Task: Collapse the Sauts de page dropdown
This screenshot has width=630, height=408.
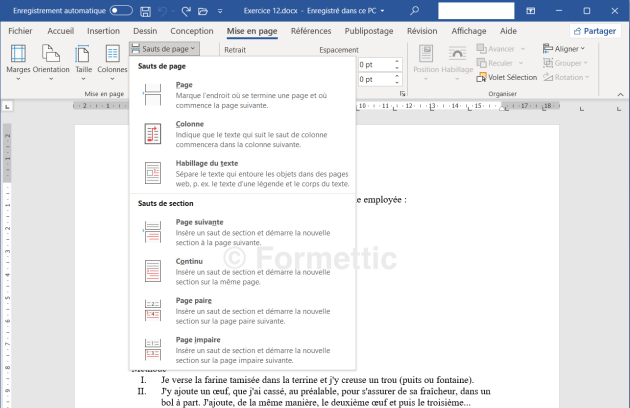Action: [164, 48]
